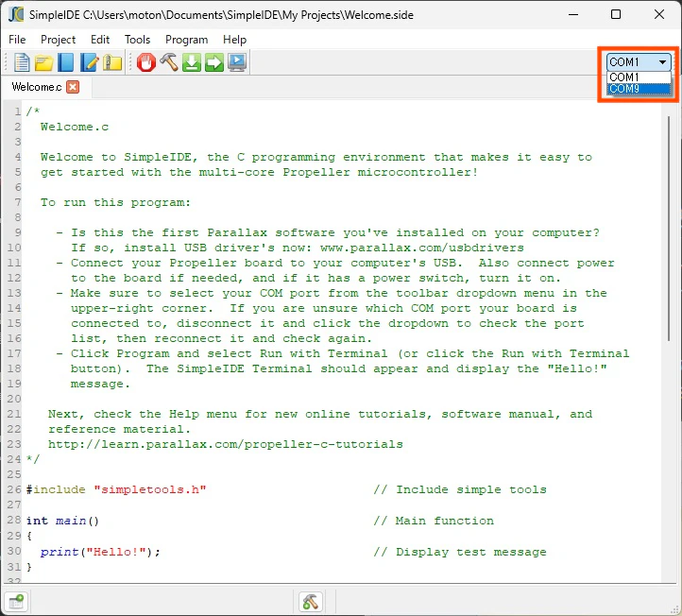The image size is (682, 616).
Task: Click the red Stop hand icon
Action: [146, 62]
